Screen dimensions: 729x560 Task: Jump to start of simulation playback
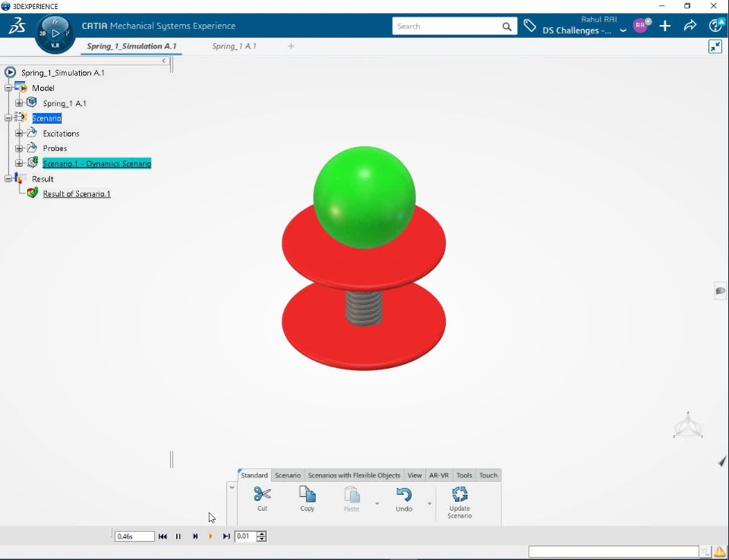coord(163,536)
